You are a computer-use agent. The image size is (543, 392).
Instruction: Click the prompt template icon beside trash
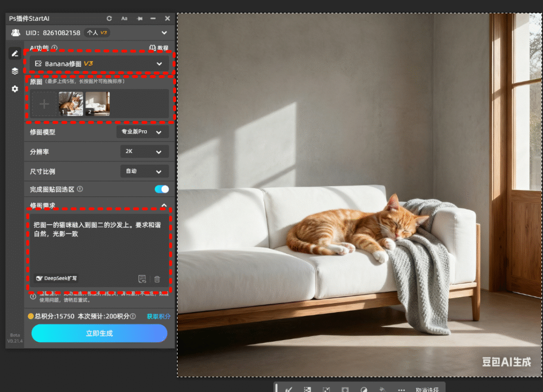[142, 279]
